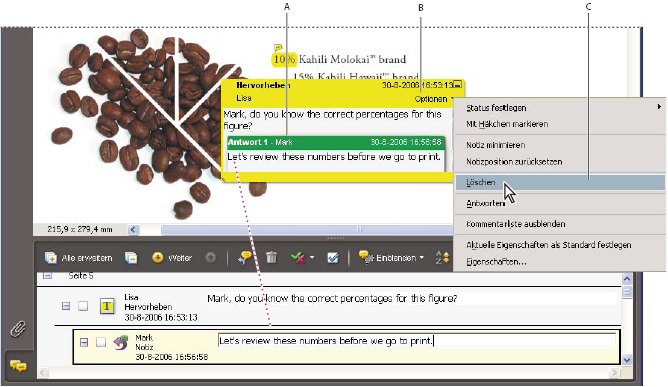Select 'Antworten' in the options menu
Image resolution: width=668 pixels, height=387 pixels.
pyautogui.click(x=559, y=203)
